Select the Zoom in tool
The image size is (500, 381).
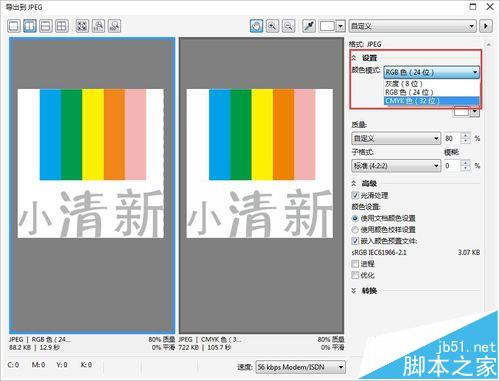click(x=272, y=26)
